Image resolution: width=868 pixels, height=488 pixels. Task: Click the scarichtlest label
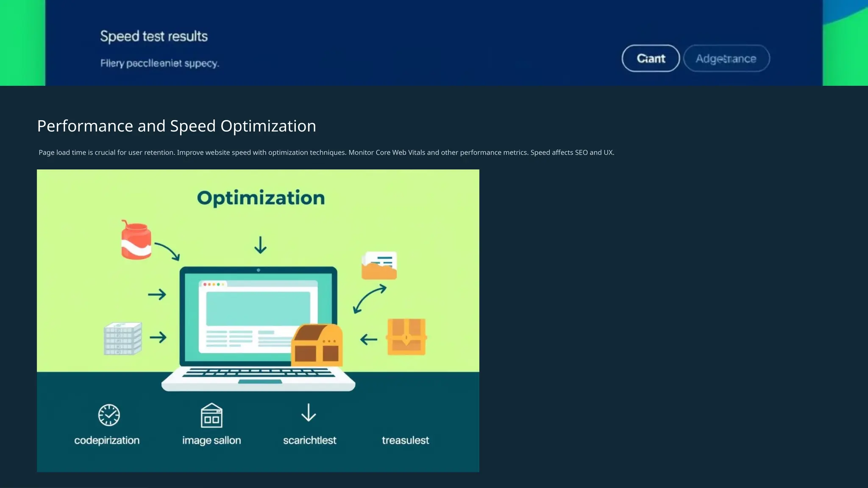309,441
